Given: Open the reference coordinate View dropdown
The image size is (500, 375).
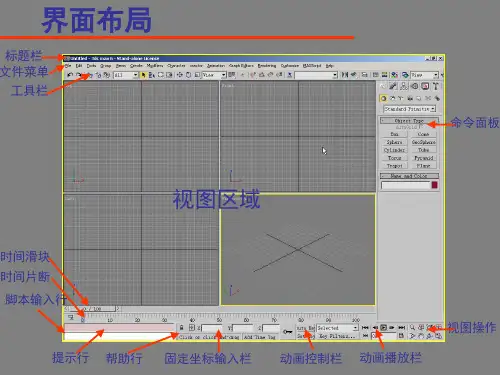Looking at the screenshot, I should click(x=214, y=75).
